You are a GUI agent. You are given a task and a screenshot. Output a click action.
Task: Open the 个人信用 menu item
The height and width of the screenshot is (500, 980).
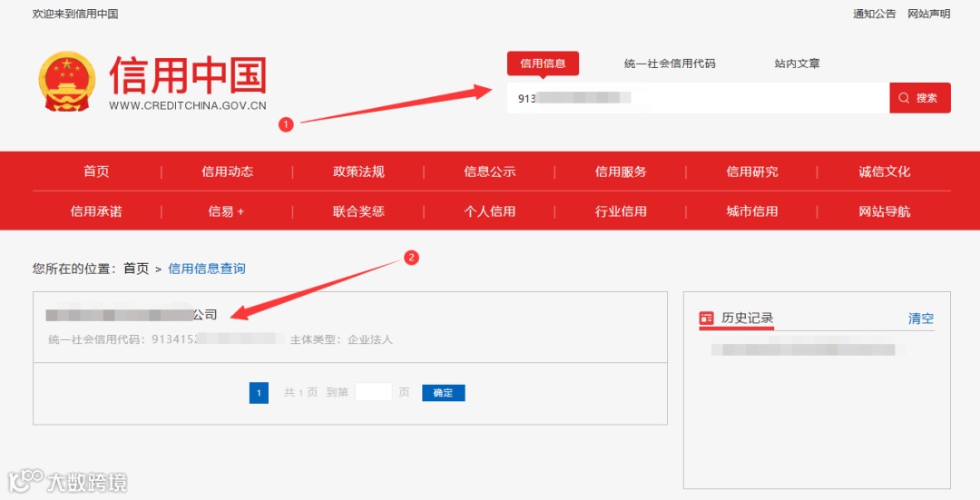coord(490,211)
